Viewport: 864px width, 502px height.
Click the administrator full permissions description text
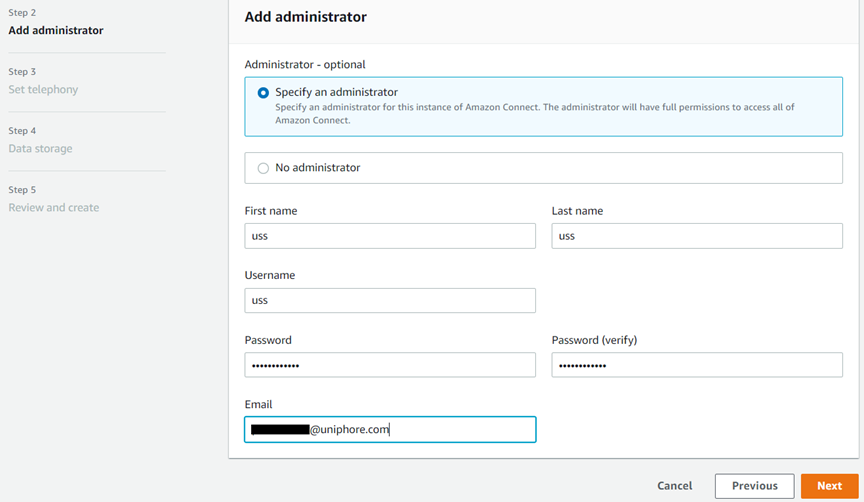(534, 114)
